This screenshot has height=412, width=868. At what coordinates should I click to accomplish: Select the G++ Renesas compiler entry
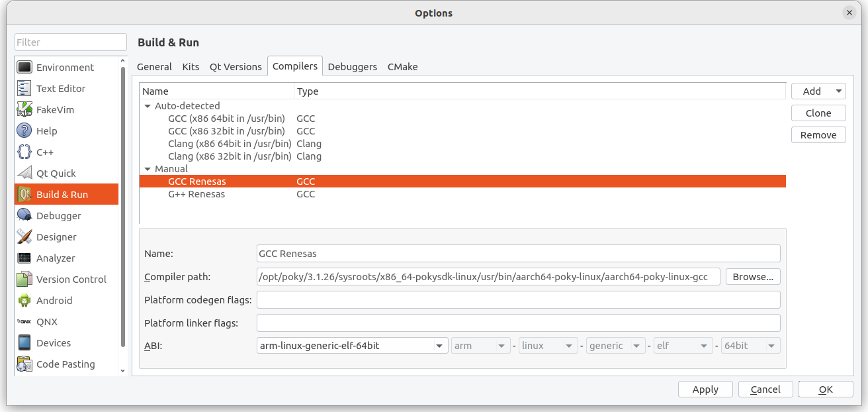pyautogui.click(x=196, y=193)
